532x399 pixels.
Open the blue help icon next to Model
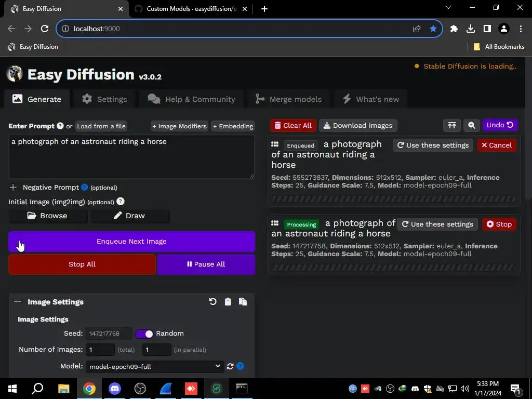point(240,366)
